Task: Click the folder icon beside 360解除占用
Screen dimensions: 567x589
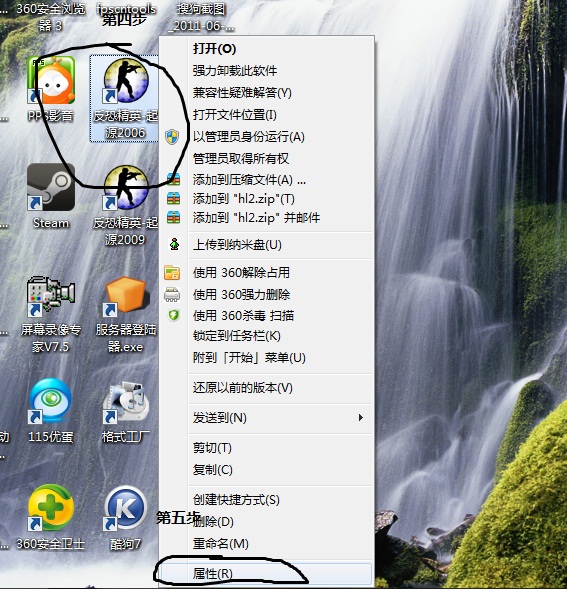Action: [172, 273]
